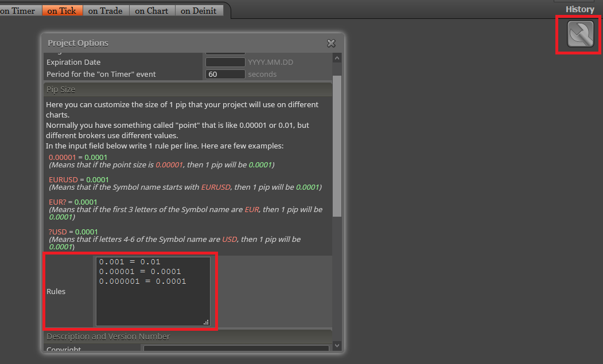Image resolution: width=603 pixels, height=364 pixels.
Task: Open the on Deinit tab
Action: pyautogui.click(x=199, y=11)
